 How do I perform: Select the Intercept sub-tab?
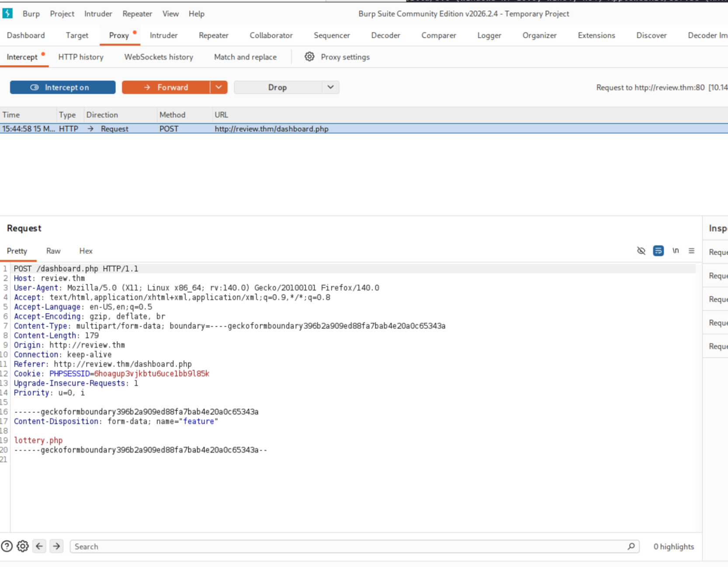pyautogui.click(x=22, y=57)
